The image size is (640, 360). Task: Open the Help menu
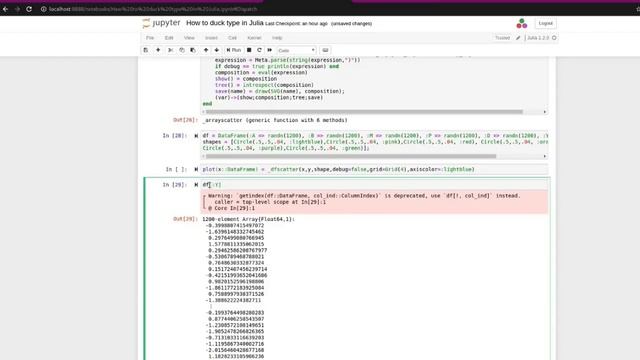(277, 38)
